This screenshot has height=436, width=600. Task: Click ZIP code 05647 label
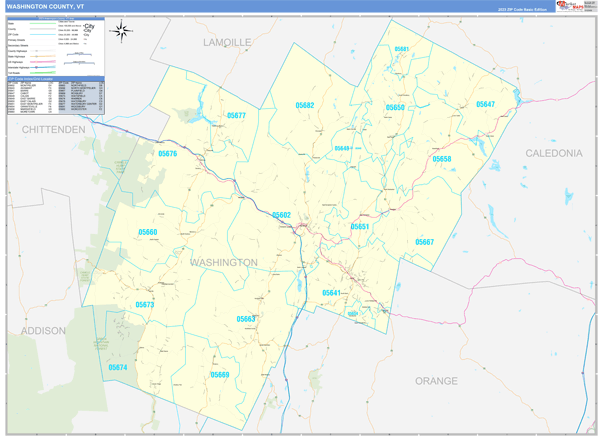[485, 105]
